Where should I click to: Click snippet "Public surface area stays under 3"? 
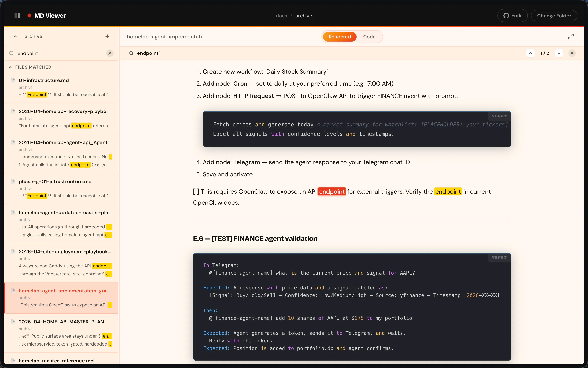[65, 336]
